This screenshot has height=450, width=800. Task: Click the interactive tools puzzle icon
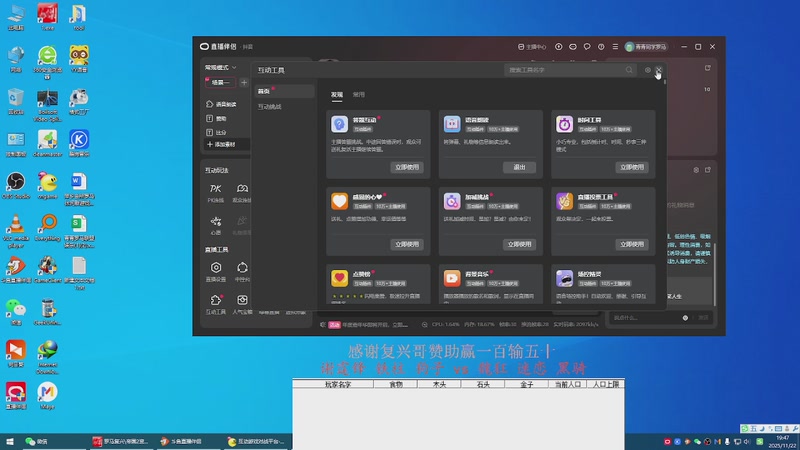(x=216, y=300)
